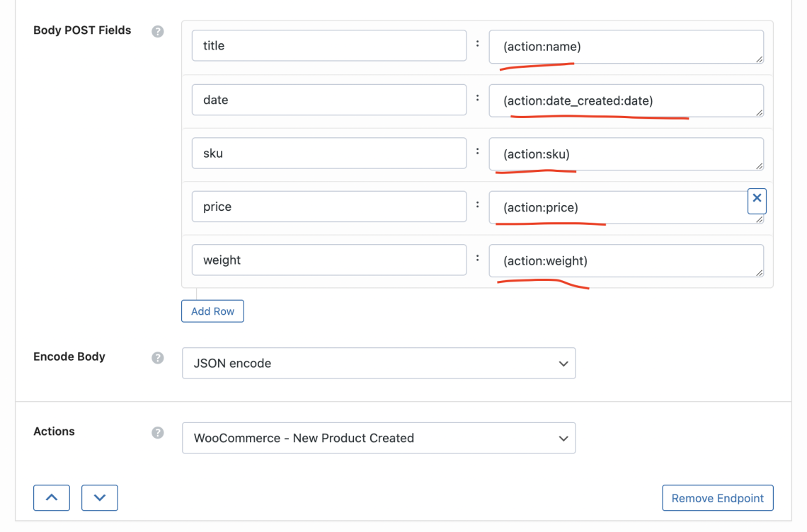Open the WooCommerce action selector dropdown
This screenshot has height=532, width=807.
click(379, 438)
